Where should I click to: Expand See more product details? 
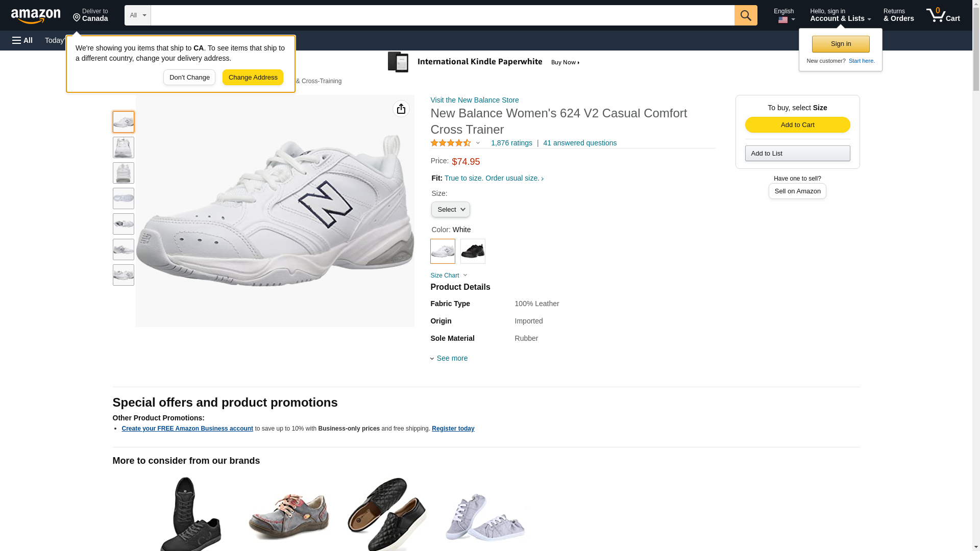pos(451,358)
